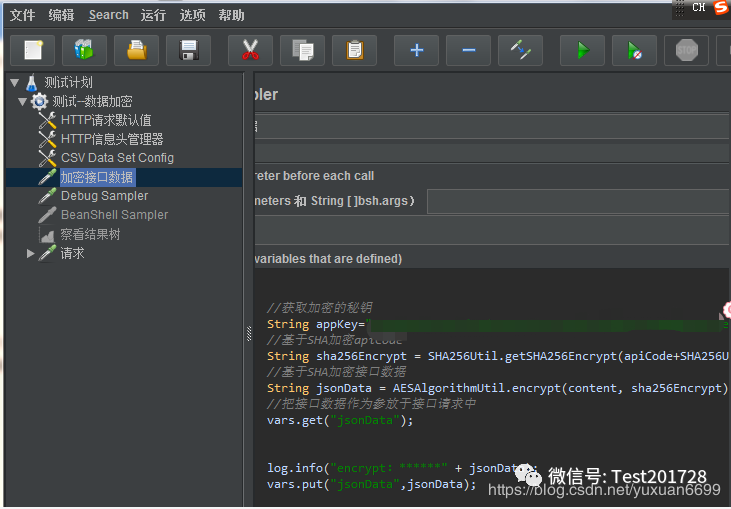The image size is (731, 509).
Task: Click the sampler name input field
Action: tap(492, 126)
